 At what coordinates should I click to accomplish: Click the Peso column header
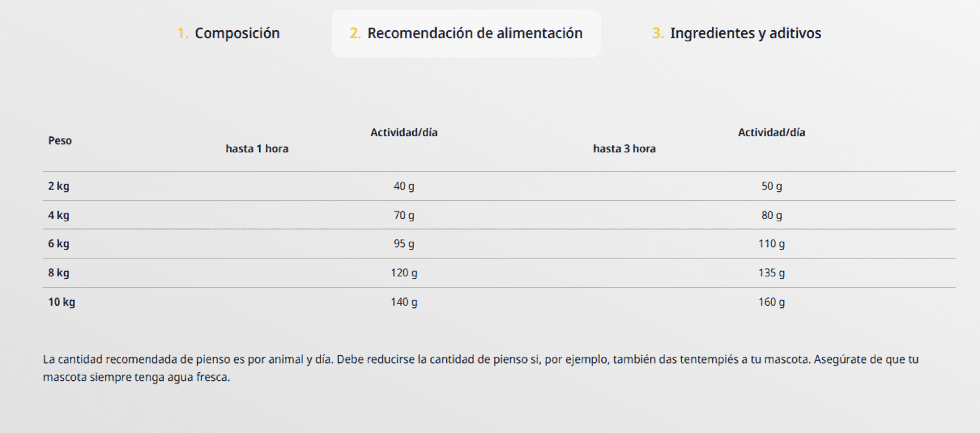(60, 140)
